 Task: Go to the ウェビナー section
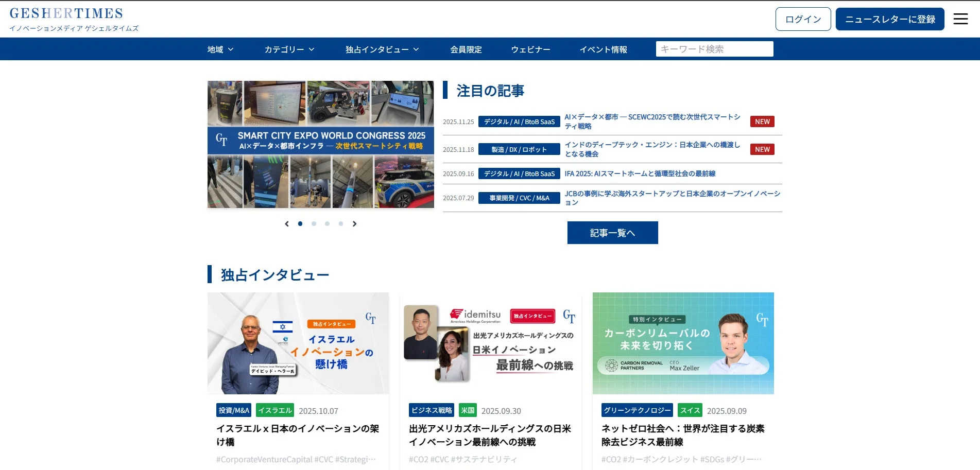click(530, 49)
